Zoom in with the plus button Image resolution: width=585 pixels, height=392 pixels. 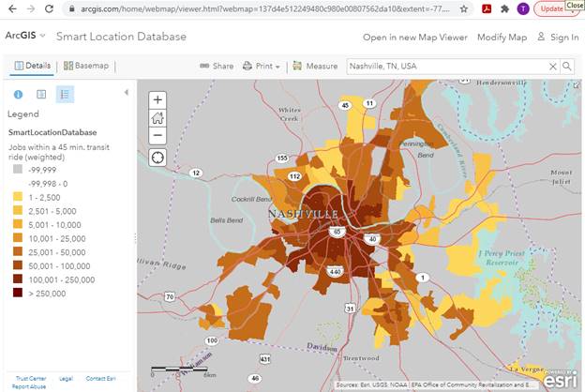(x=157, y=99)
